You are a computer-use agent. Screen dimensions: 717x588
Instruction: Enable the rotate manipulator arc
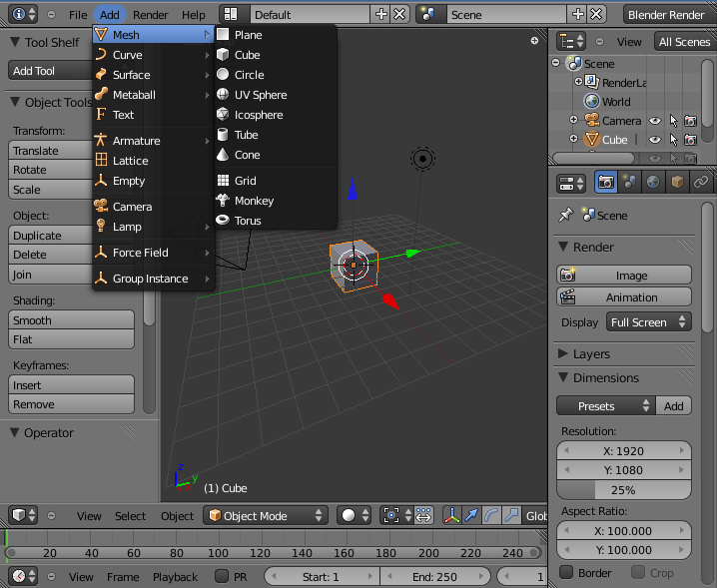pyautogui.click(x=491, y=515)
